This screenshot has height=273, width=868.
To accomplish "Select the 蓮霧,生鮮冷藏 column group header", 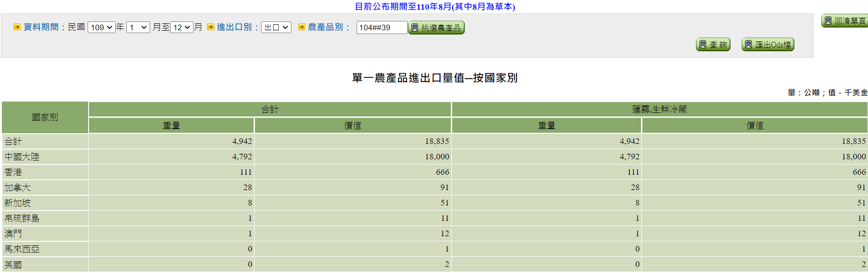I will click(659, 109).
